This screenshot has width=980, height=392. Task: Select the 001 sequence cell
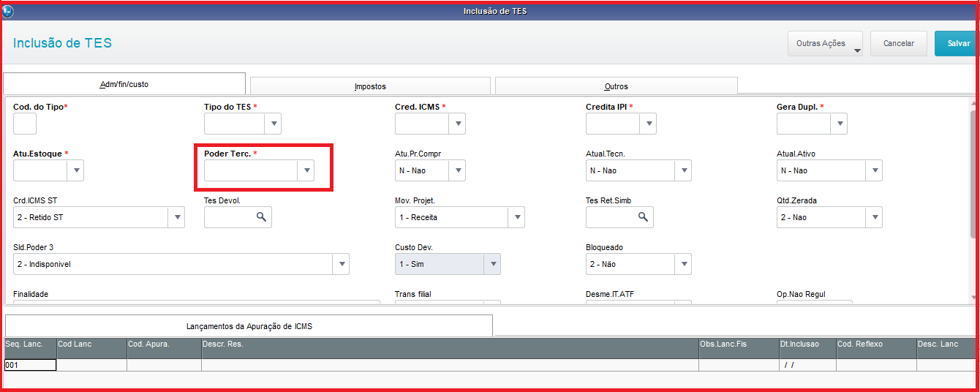click(x=30, y=365)
